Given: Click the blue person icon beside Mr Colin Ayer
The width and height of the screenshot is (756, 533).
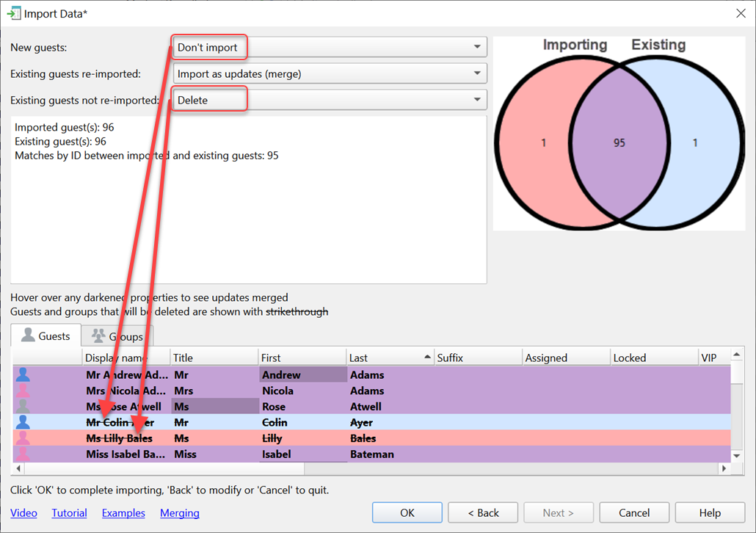Looking at the screenshot, I should (23, 422).
